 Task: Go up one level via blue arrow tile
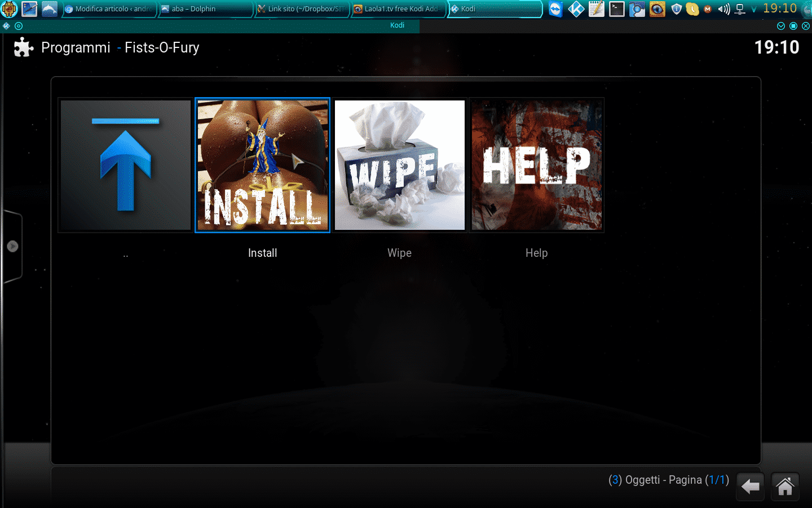point(125,165)
